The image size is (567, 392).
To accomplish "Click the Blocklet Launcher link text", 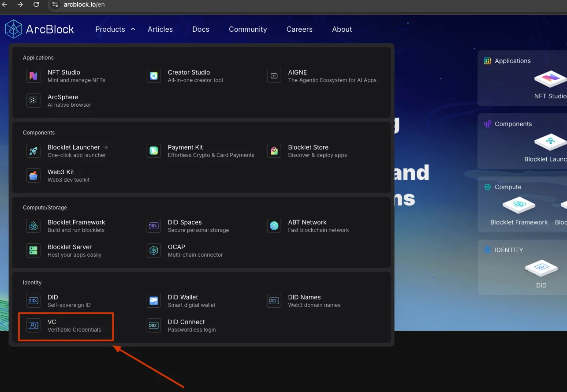I will (74, 147).
